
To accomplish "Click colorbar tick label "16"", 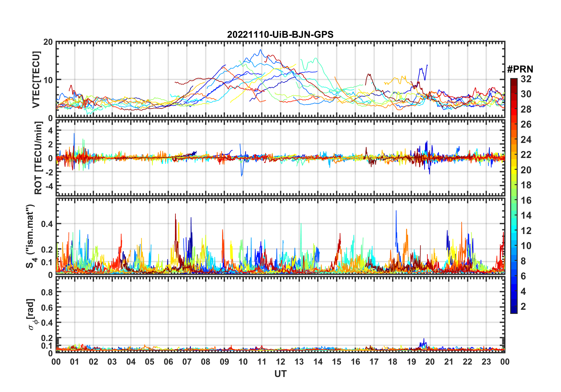I will (526, 200).
